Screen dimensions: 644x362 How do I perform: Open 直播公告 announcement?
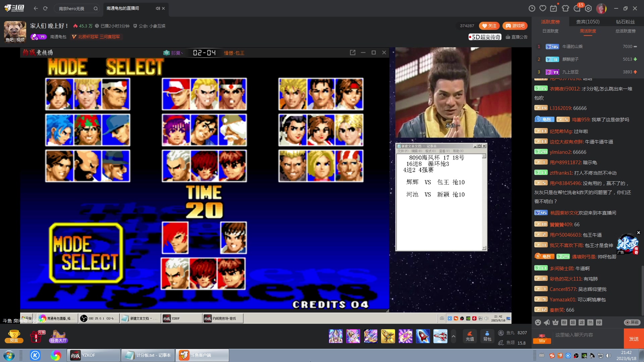(517, 37)
